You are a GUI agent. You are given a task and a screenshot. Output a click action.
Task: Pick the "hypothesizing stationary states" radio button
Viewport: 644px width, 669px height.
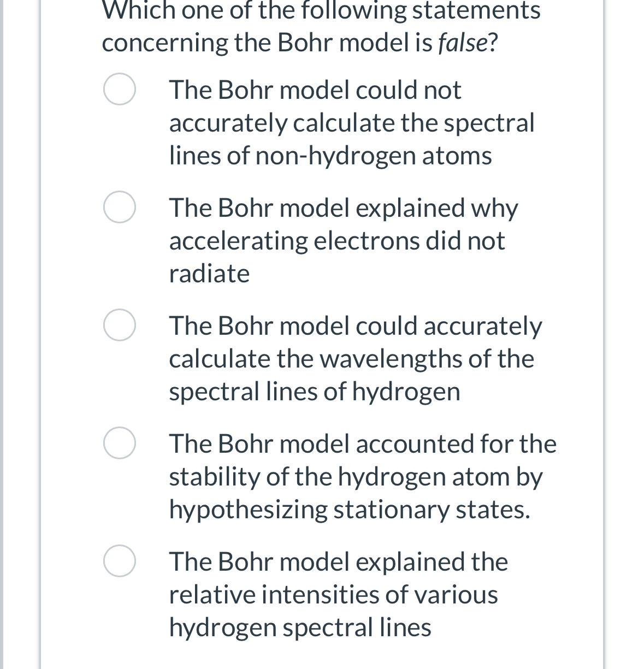pos(120,443)
